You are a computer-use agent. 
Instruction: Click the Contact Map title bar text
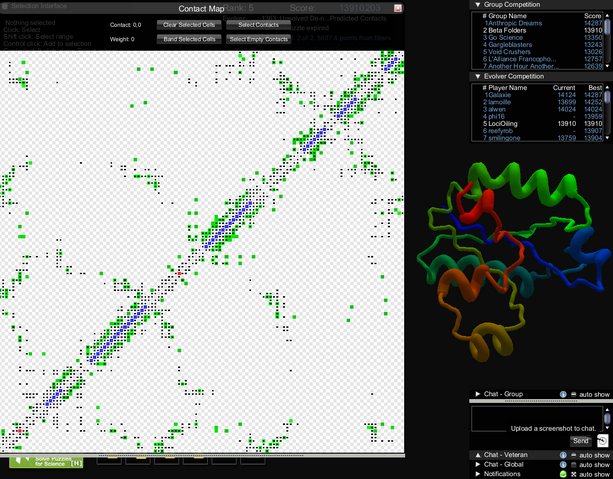pyautogui.click(x=201, y=9)
